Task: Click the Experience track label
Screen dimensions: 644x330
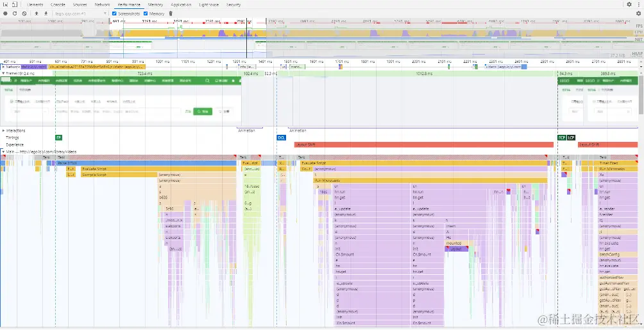Action: (15, 144)
